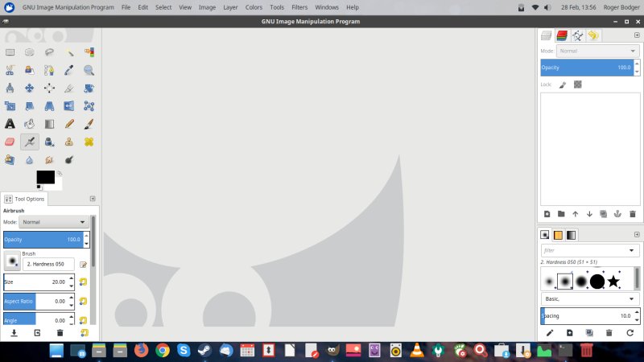The image size is (644, 362).
Task: Select the Scale tool
Action: tap(10, 106)
